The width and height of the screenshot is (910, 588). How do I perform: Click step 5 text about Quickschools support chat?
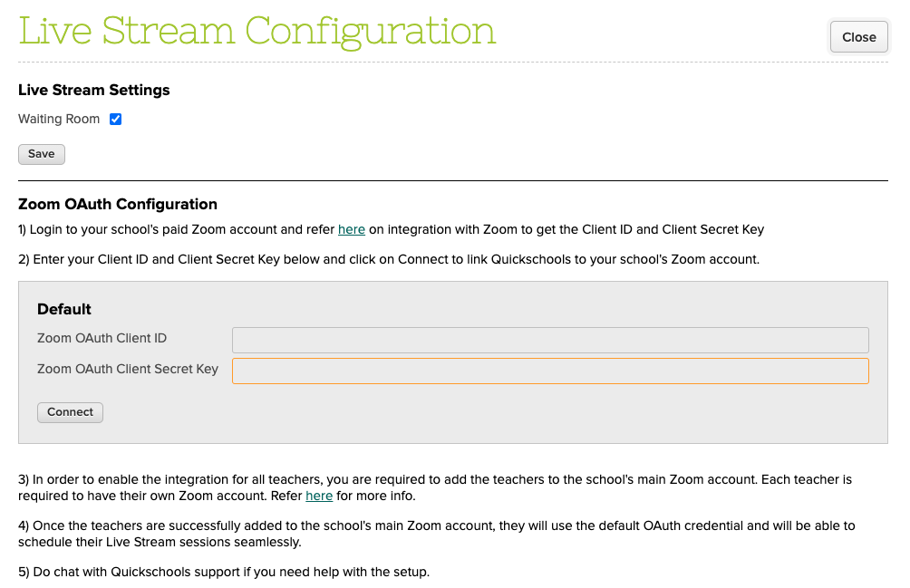tap(224, 573)
